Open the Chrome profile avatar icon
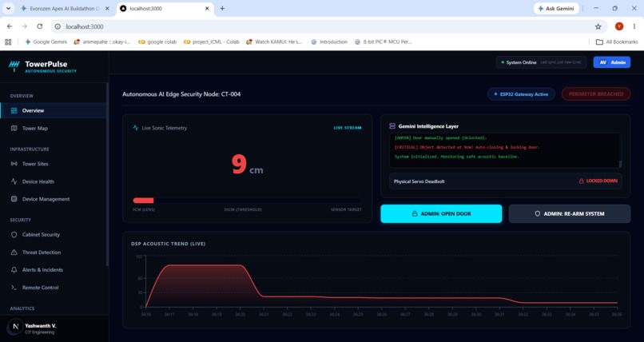Screen dimensions: 644x342 (x=619, y=26)
